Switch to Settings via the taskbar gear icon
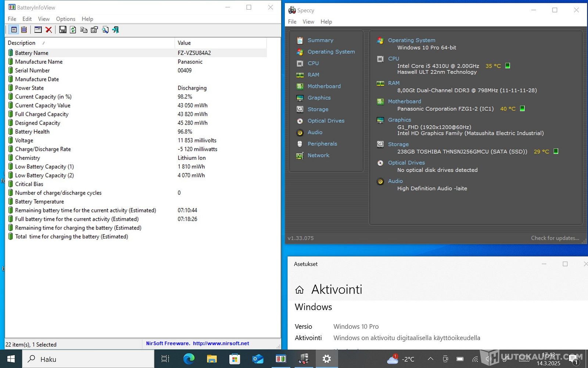 327,359
